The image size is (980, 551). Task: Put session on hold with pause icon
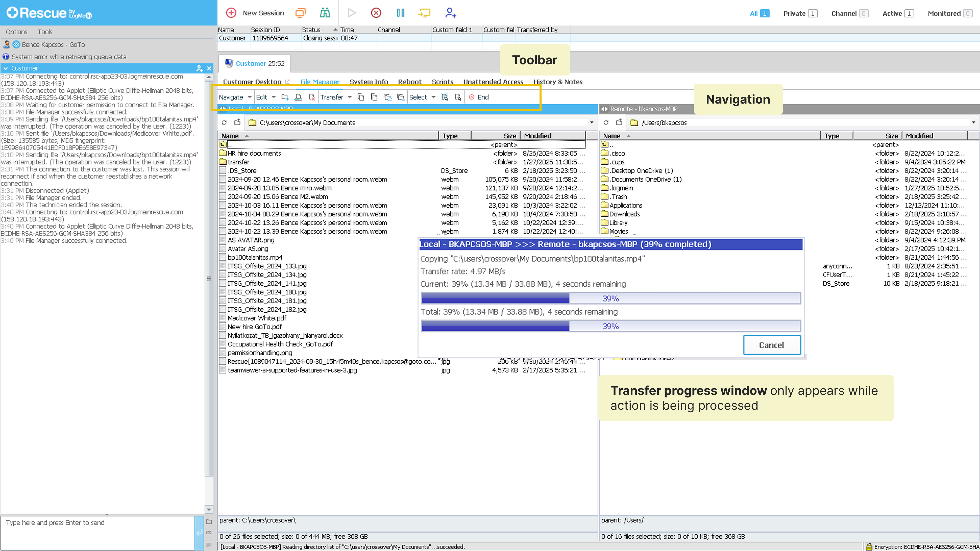[400, 13]
